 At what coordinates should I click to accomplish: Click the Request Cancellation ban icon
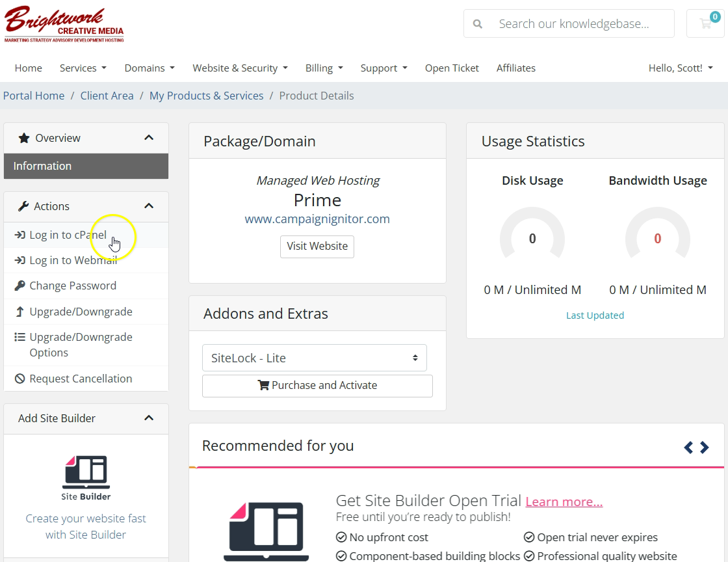(19, 379)
